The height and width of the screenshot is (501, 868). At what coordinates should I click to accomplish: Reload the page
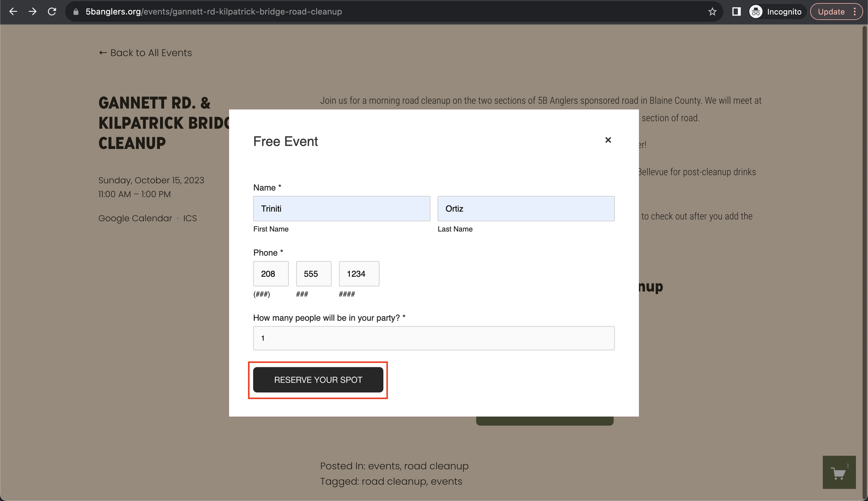[x=52, y=11]
